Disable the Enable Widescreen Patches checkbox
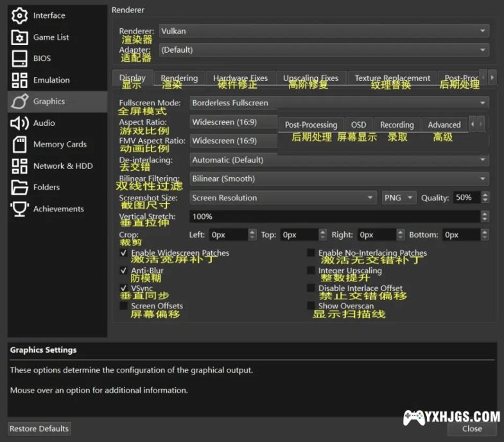 [123, 253]
